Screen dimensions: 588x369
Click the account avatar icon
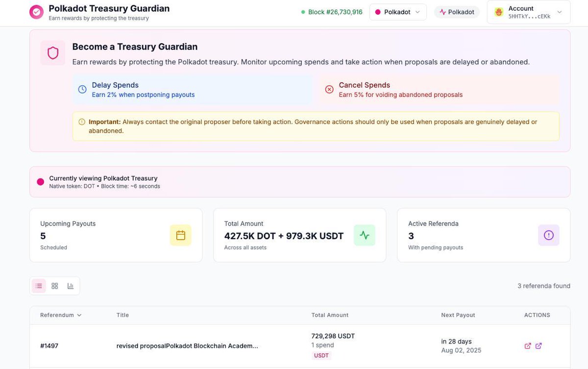499,12
